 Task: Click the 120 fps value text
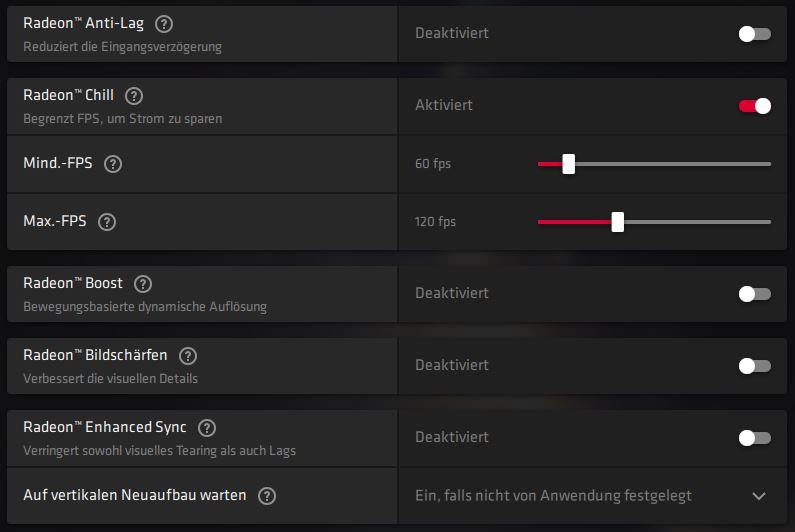(x=435, y=222)
